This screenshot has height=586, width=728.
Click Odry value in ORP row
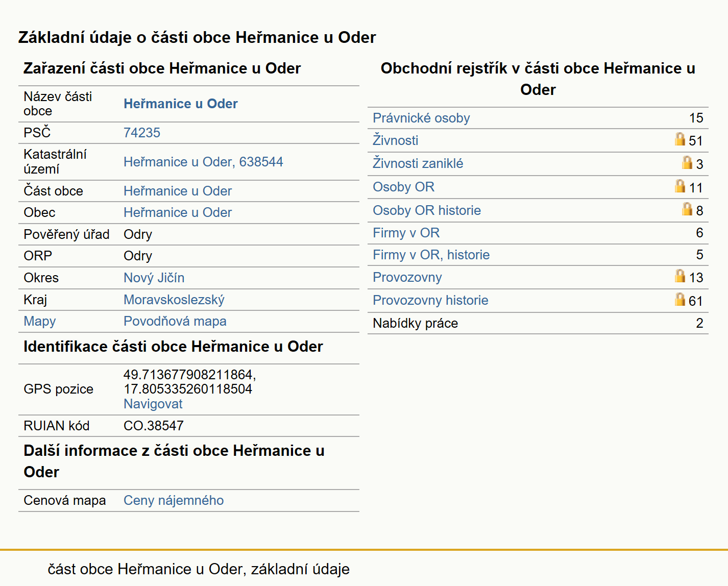(138, 256)
